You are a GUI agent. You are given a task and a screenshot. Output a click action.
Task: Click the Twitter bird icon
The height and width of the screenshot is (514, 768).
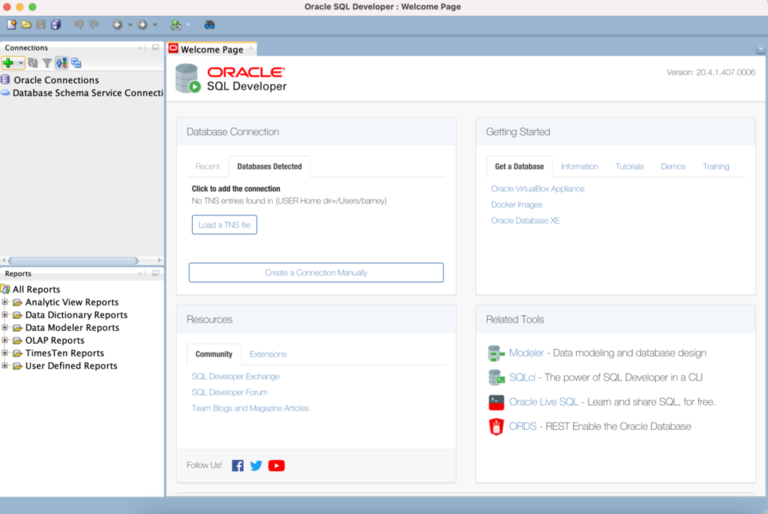256,465
